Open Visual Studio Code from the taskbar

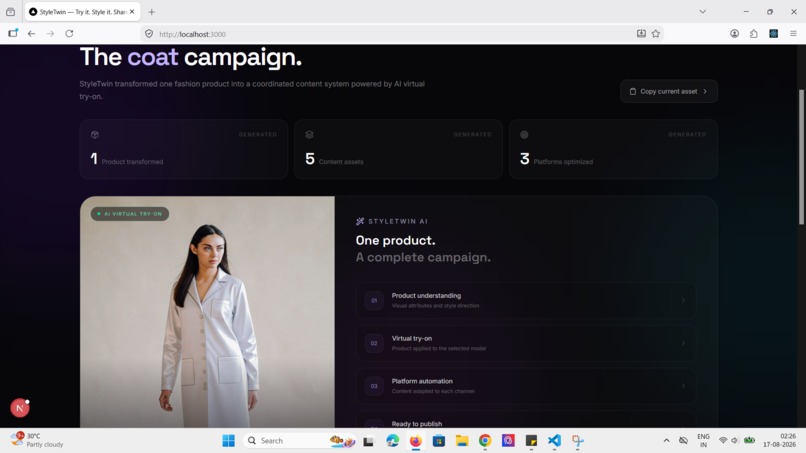click(554, 441)
